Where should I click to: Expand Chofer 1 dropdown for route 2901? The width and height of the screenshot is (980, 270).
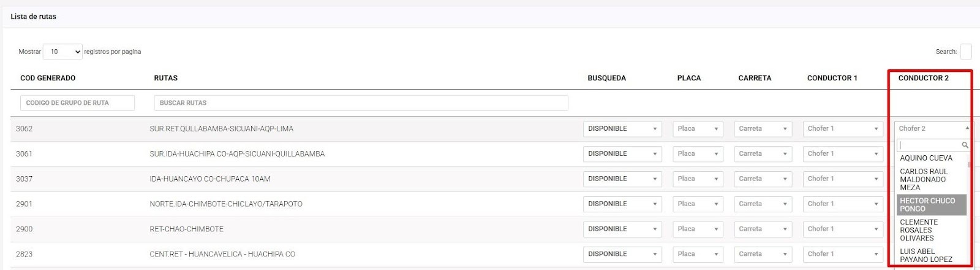[843, 204]
